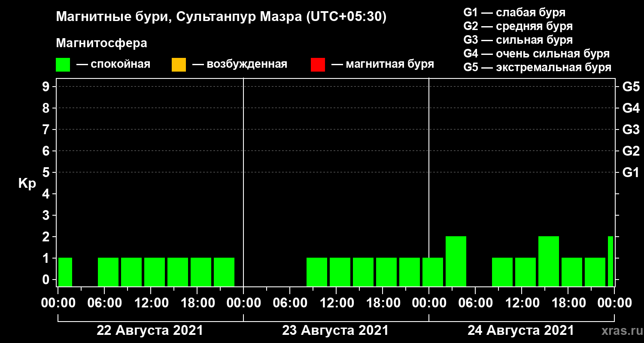Click the right axis label 'G5'
Image resolution: width=644 pixels, height=343 pixels.
pyautogui.click(x=631, y=87)
